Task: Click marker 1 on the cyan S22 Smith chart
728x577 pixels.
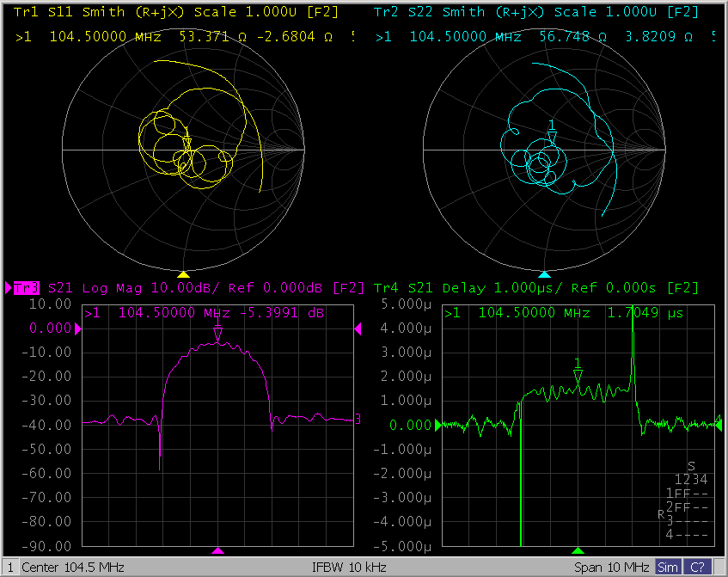Action: [553, 136]
